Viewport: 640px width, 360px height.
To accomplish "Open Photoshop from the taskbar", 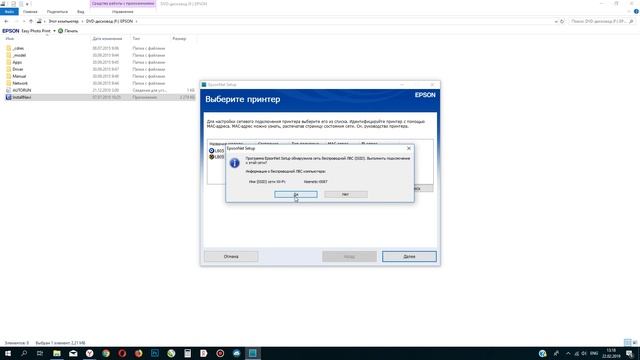I will pos(155,353).
